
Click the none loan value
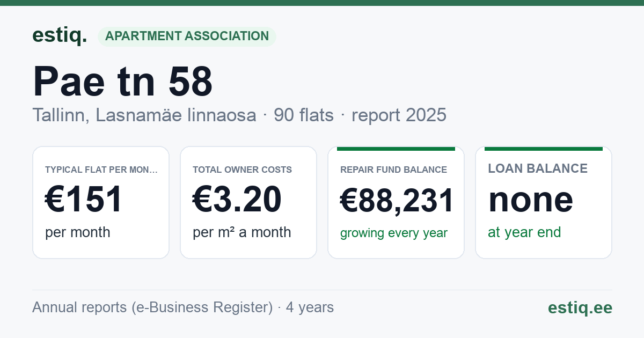point(531,200)
